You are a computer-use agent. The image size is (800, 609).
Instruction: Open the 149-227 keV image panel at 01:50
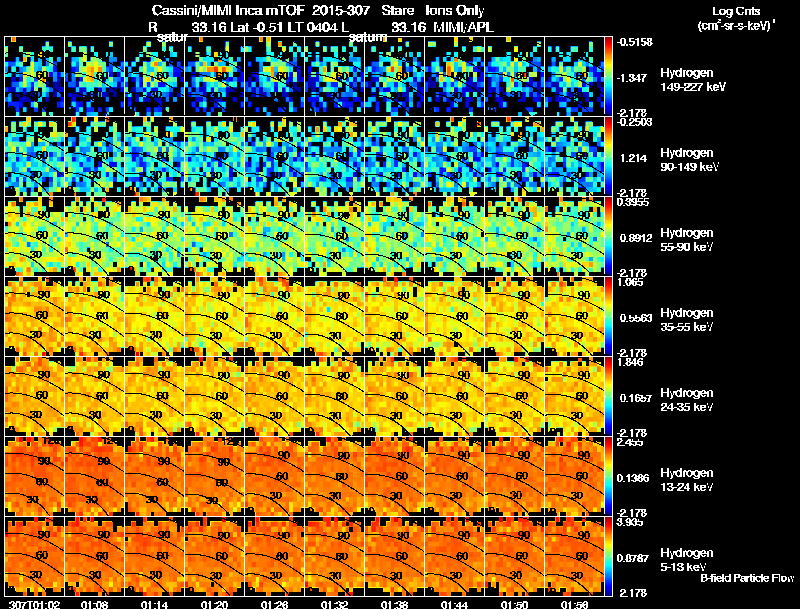[514, 76]
